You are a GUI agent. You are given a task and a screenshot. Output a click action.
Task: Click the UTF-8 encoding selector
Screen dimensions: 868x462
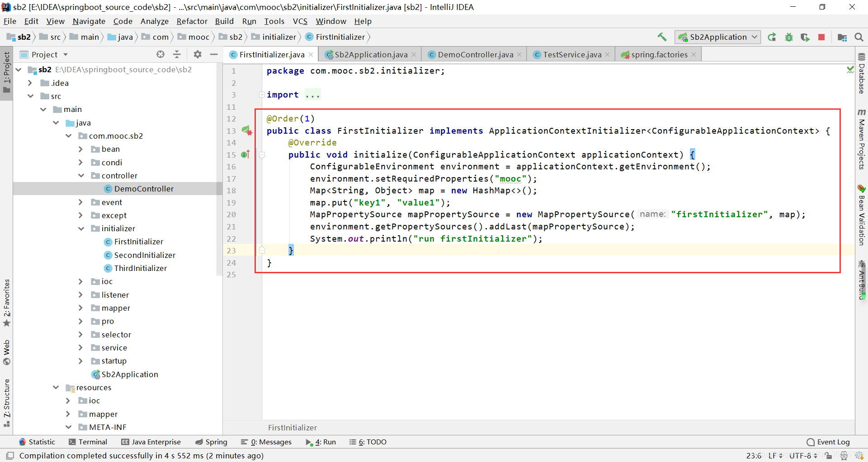click(803, 455)
